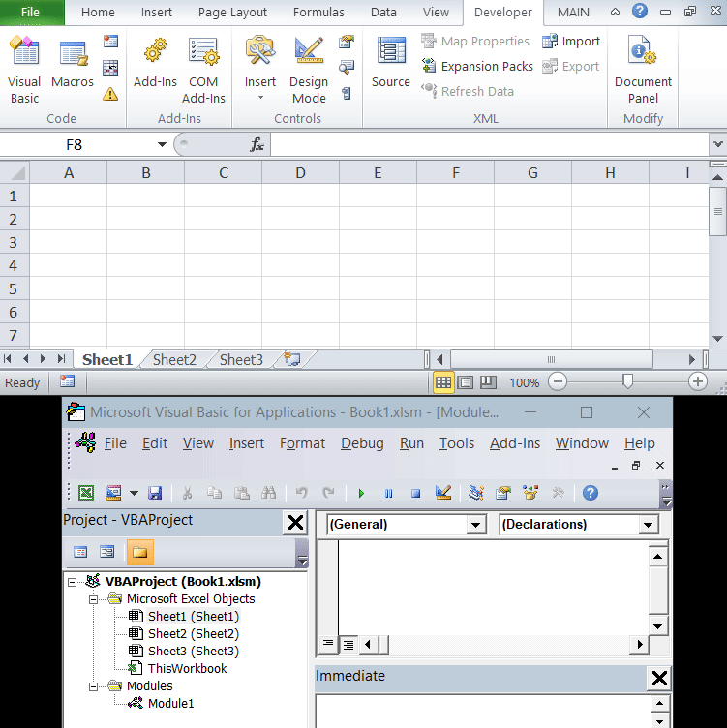Open the Insert UserForm dropdown arrow
The image size is (727, 728).
[134, 493]
